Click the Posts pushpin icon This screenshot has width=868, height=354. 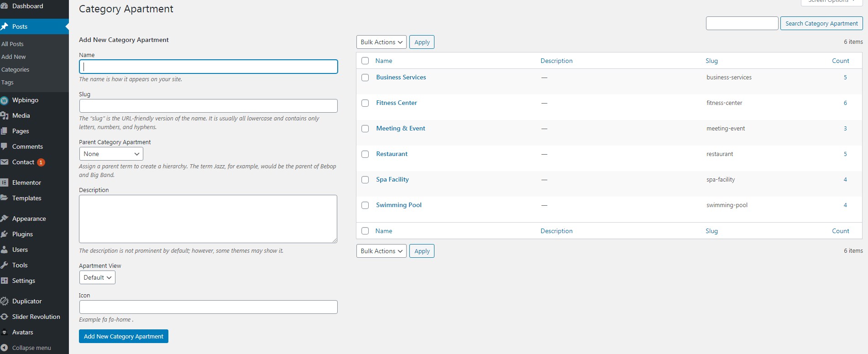tap(4, 26)
